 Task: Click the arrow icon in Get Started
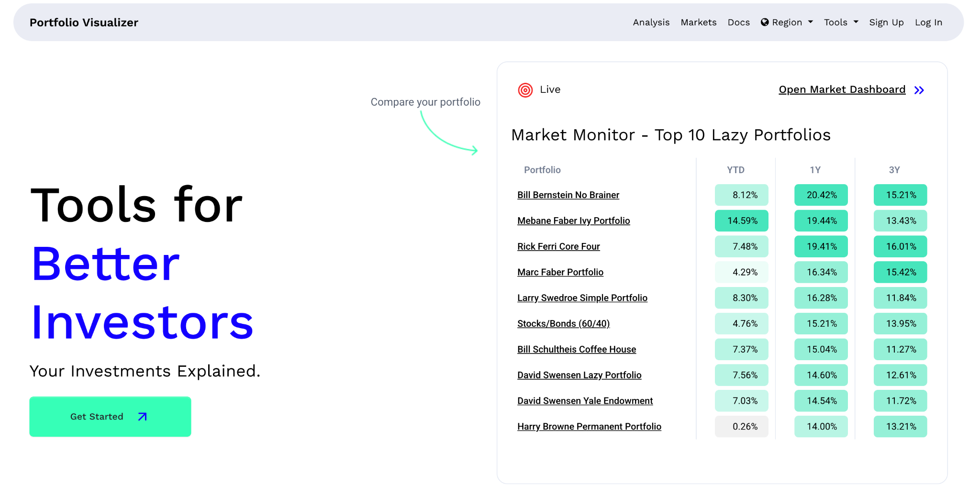point(142,417)
